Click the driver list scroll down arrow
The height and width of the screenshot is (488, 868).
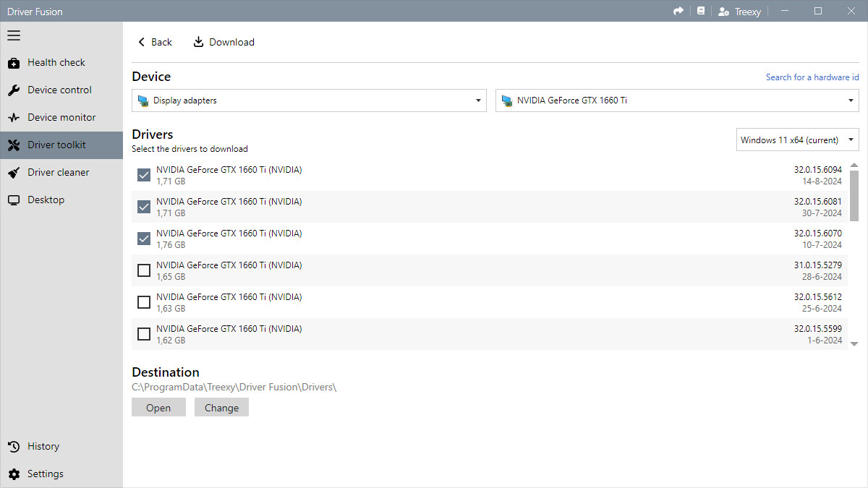[x=854, y=344]
